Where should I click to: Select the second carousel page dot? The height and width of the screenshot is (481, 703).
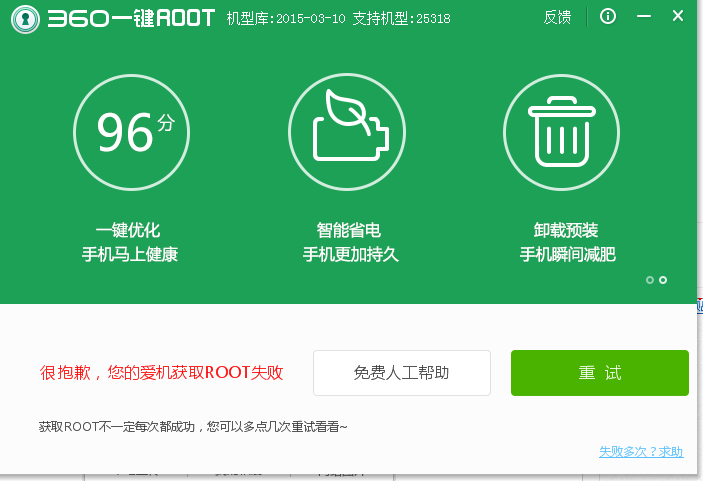(663, 280)
